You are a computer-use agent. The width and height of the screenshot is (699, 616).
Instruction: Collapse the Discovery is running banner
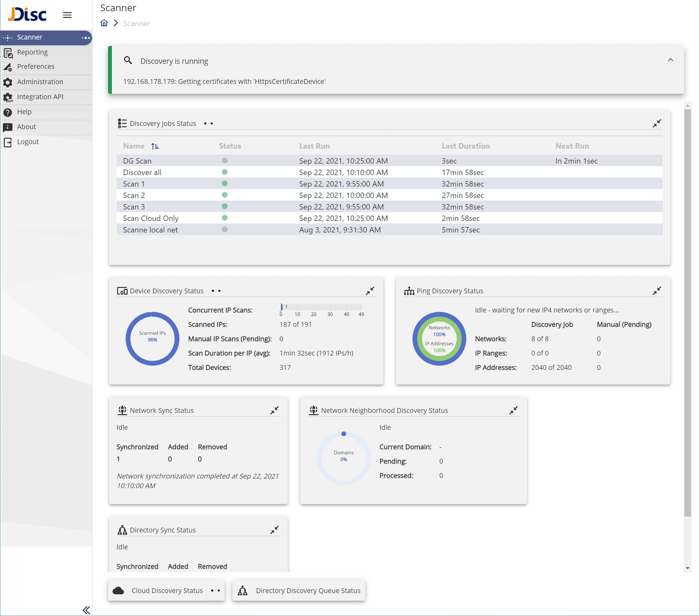coord(670,60)
